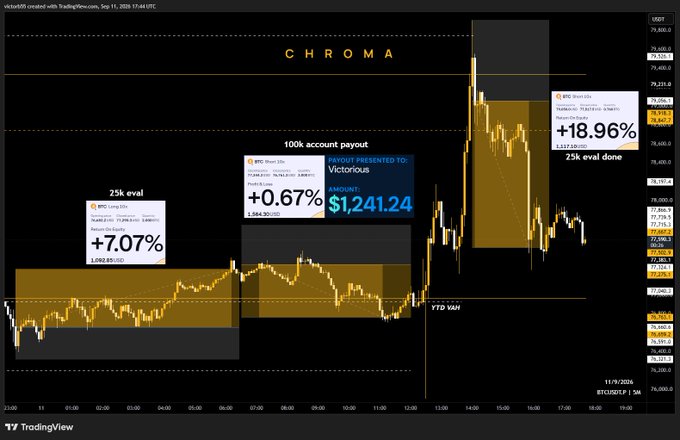The image size is (680, 440).
Task: Click the header attribution 'victorb05 created with TradingView.com'
Action: 80,6
